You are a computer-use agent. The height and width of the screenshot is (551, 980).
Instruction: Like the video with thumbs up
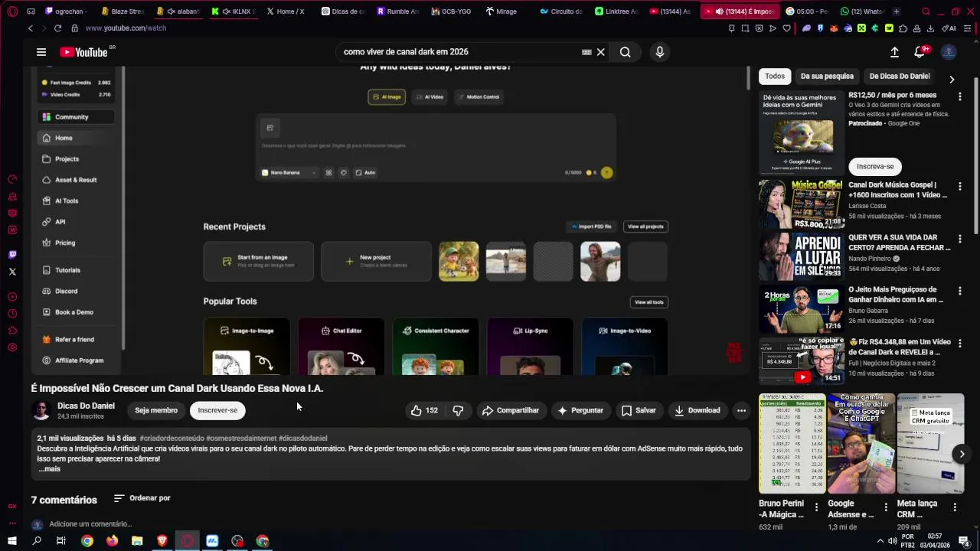424,410
